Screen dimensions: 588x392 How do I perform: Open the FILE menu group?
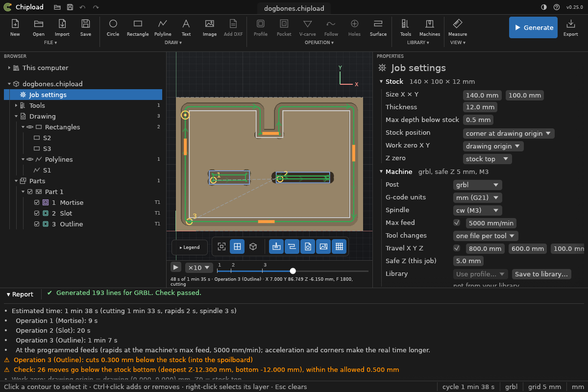50,43
